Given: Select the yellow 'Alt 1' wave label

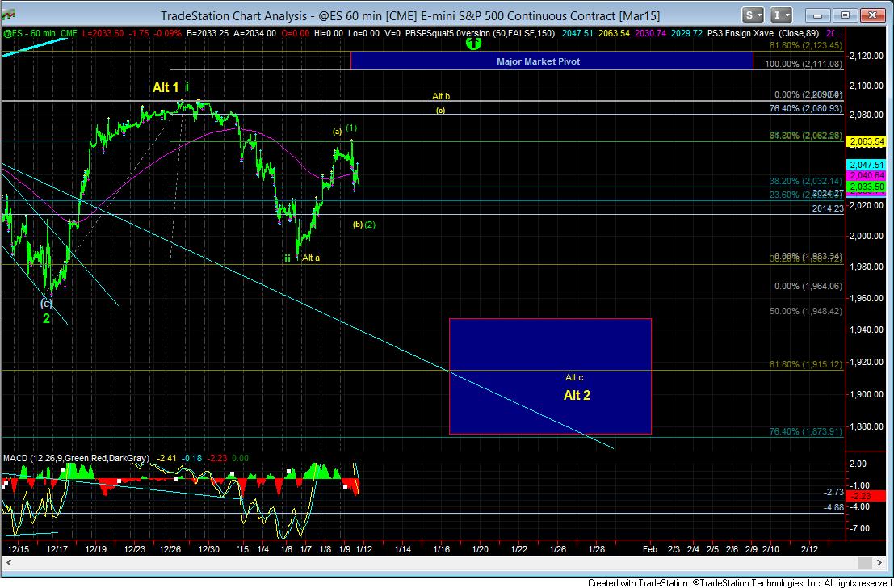Looking at the screenshot, I should click(166, 87).
